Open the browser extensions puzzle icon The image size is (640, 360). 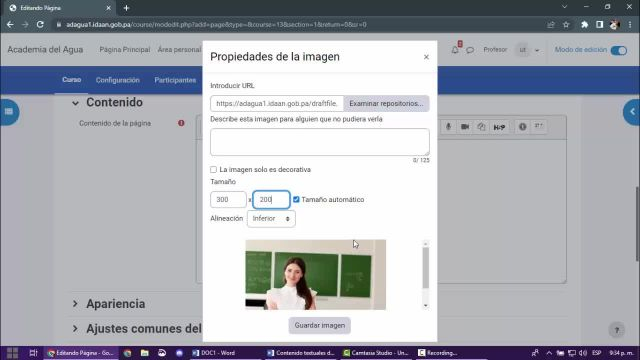(584, 24)
